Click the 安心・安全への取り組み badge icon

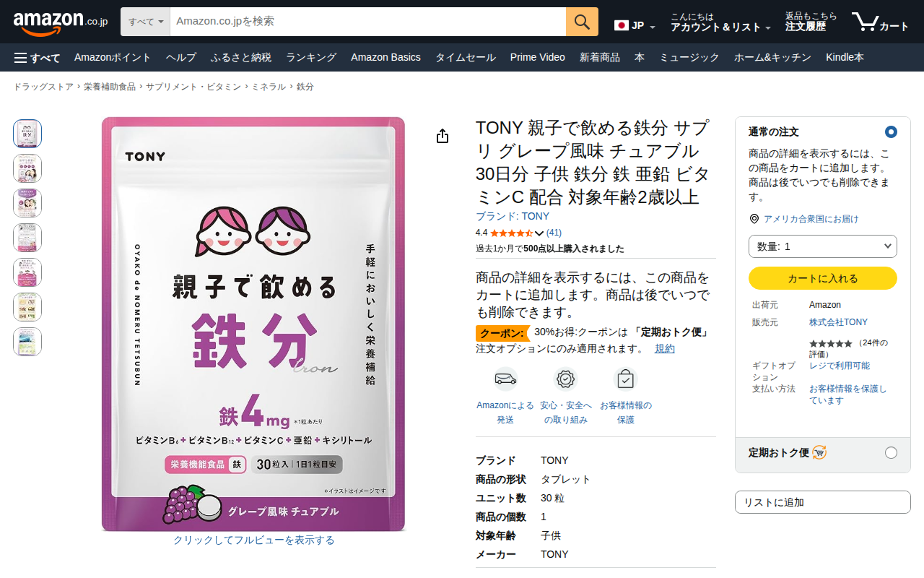(565, 379)
